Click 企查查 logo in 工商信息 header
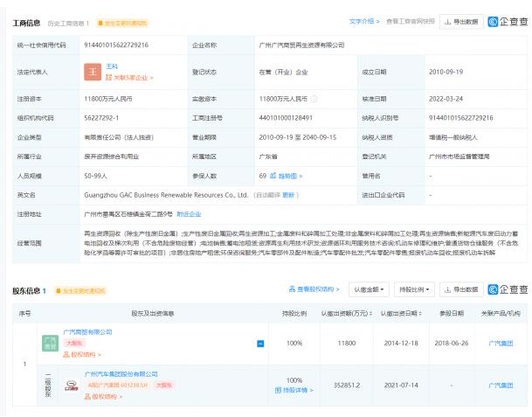Viewport: 532px width, 417px height. point(508,22)
